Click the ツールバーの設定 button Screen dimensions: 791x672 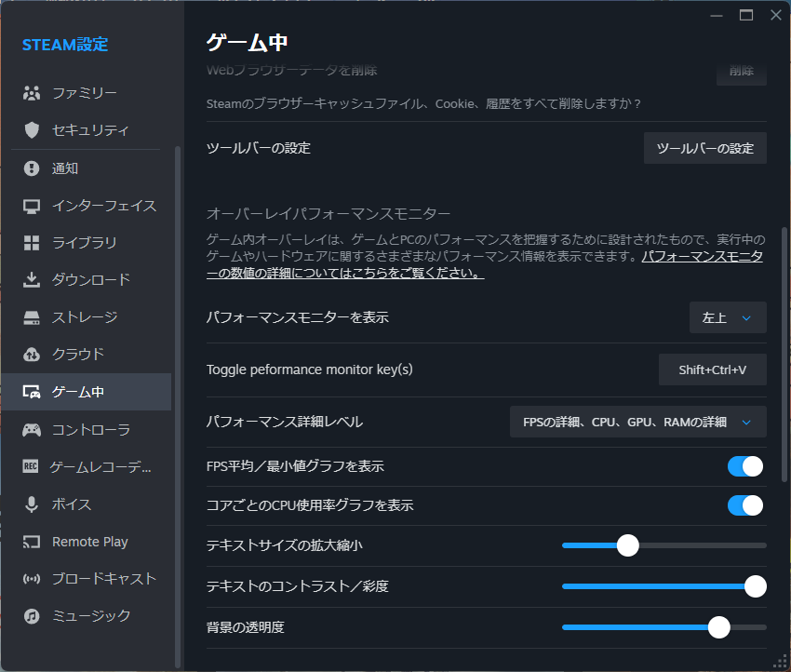[x=705, y=148]
